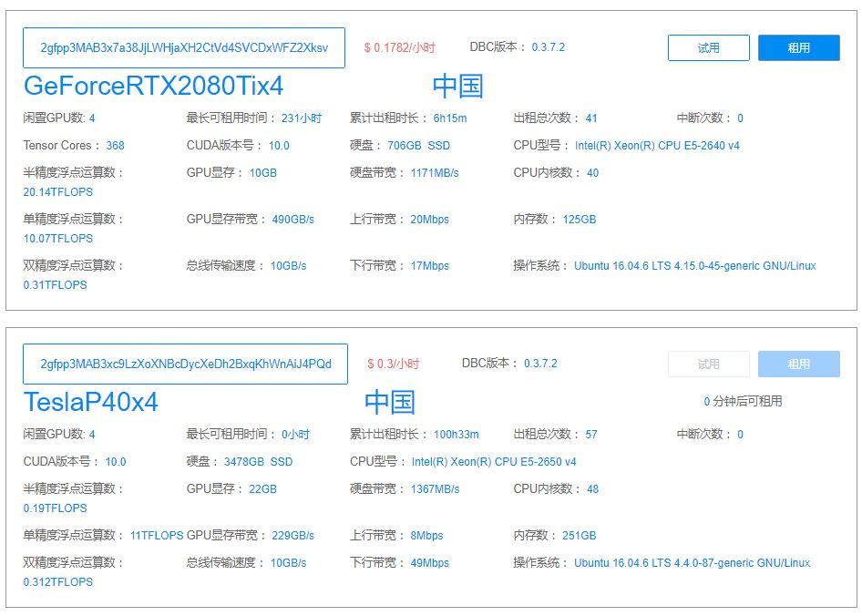This screenshot has height=616, width=862.
Task: Click cumulative rental duration 100h33m
Action: pos(456,435)
